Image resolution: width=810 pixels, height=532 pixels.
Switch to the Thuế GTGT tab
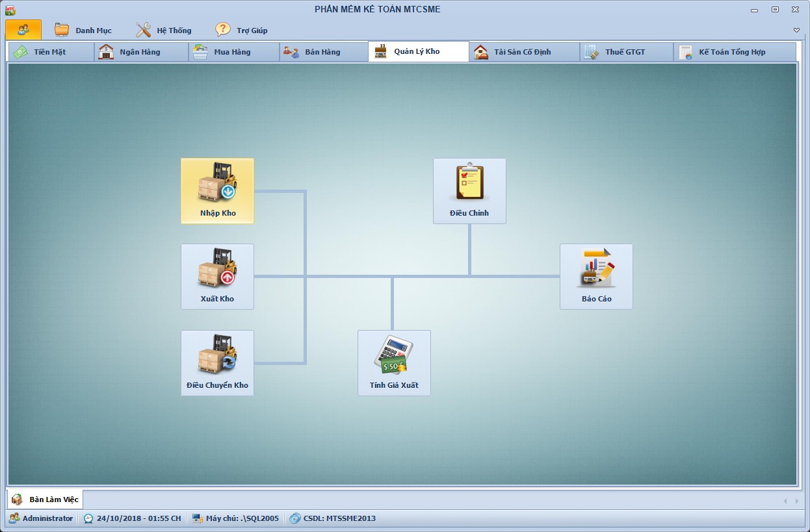coord(625,52)
